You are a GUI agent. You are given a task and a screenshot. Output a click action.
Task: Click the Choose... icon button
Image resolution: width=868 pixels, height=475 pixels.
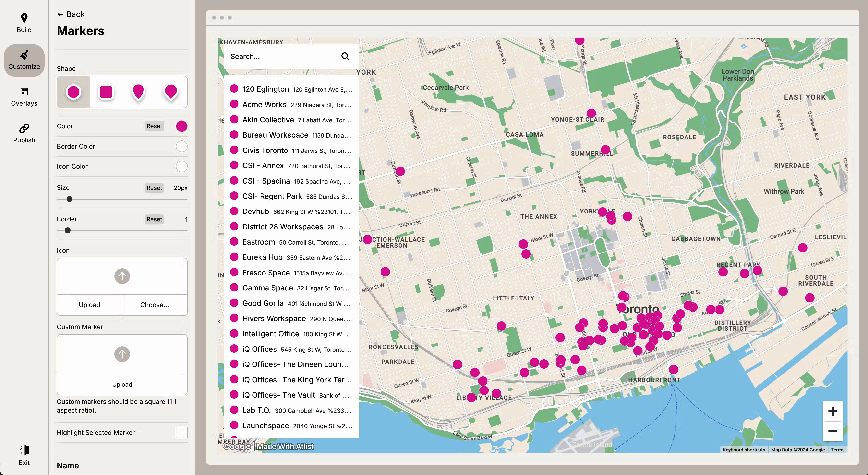(x=154, y=305)
